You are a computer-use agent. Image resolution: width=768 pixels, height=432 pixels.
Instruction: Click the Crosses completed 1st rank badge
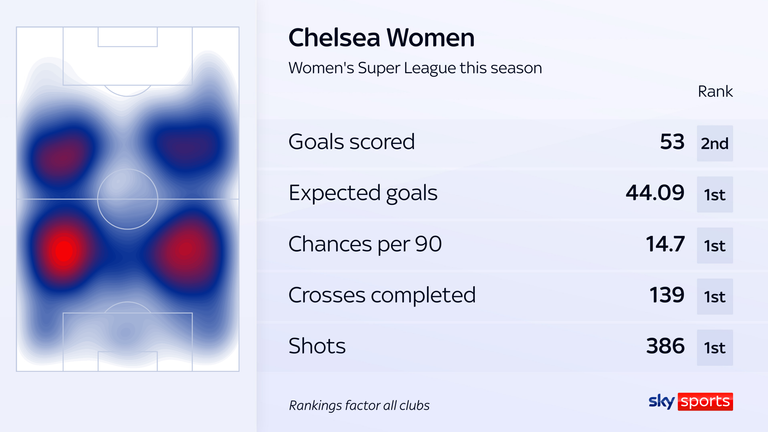point(715,296)
